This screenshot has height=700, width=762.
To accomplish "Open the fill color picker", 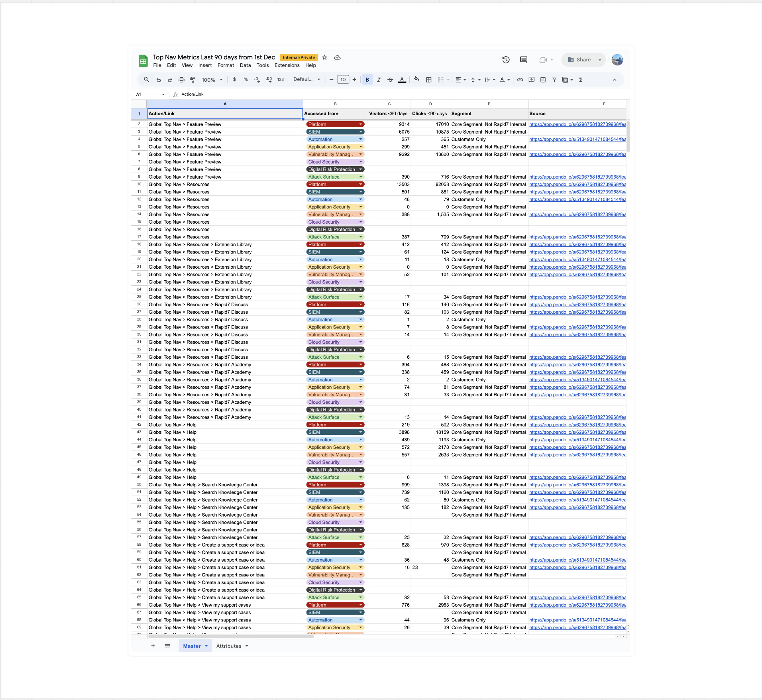I will point(416,79).
